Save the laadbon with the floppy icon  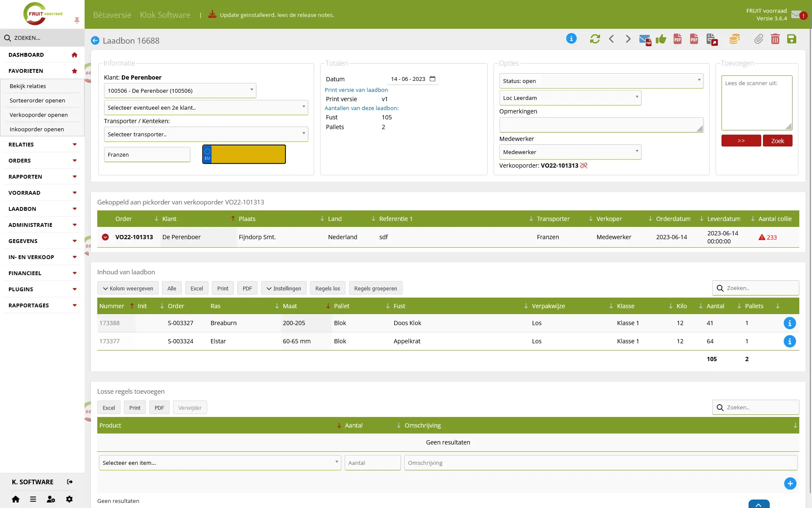(x=792, y=39)
